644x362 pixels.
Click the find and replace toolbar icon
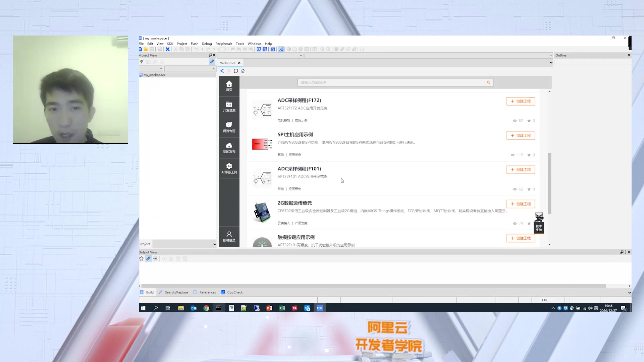(x=265, y=49)
